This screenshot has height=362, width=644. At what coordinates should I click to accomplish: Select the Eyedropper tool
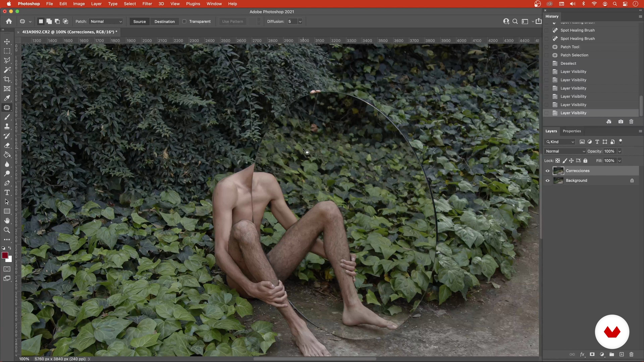click(x=7, y=98)
